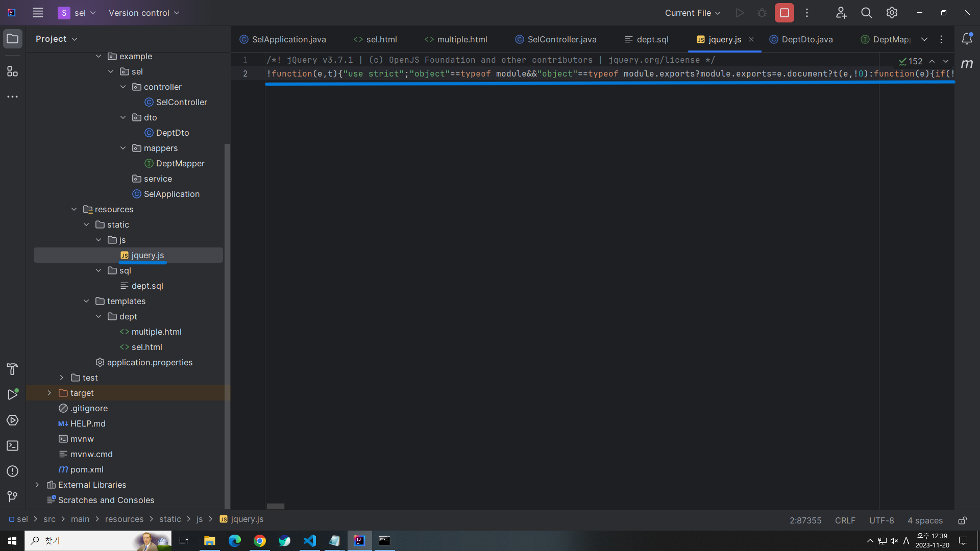Toggle the main hamburger menu

coord(38,13)
